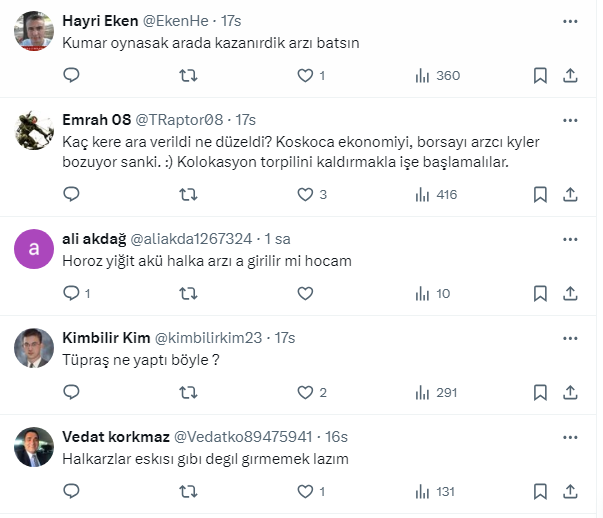603x518 pixels.
Task: Share Hayri Eken's tweet
Action: coord(570,75)
